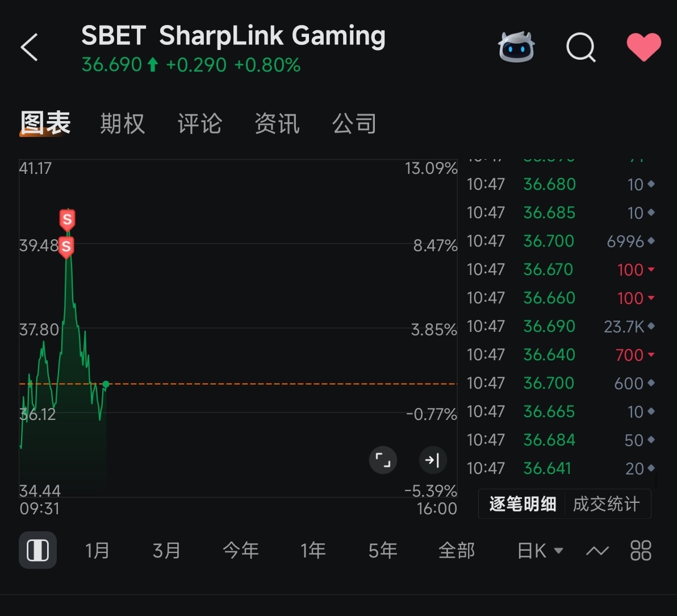Click the 36.684 trade price
Screen dimensions: 677x616
tap(549, 440)
